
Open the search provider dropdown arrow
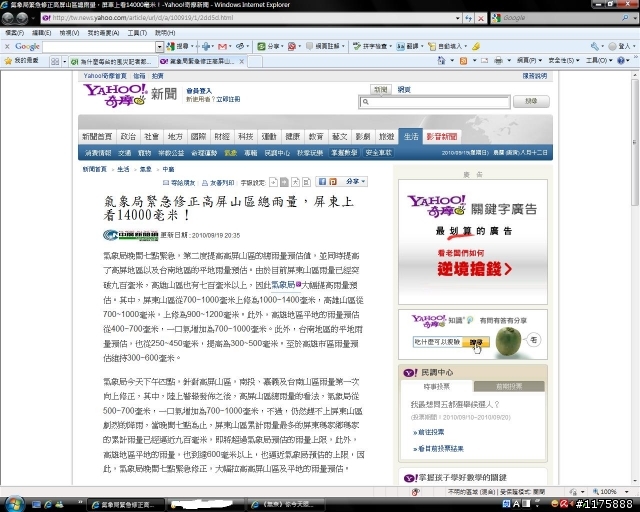coord(634,18)
